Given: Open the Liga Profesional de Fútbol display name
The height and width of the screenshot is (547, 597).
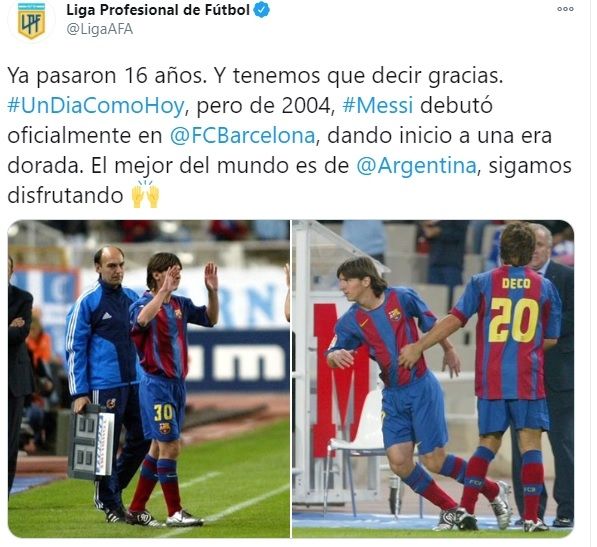Looking at the screenshot, I should coord(158,10).
